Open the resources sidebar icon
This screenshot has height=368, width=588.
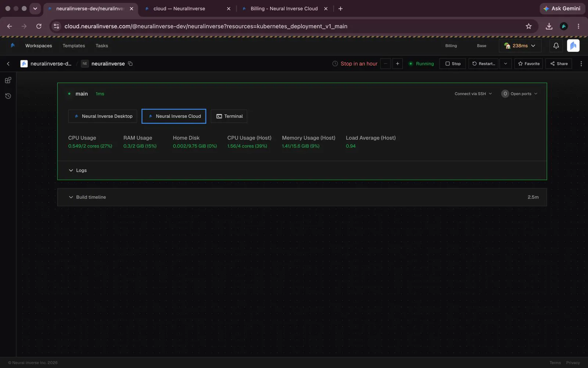click(8, 80)
